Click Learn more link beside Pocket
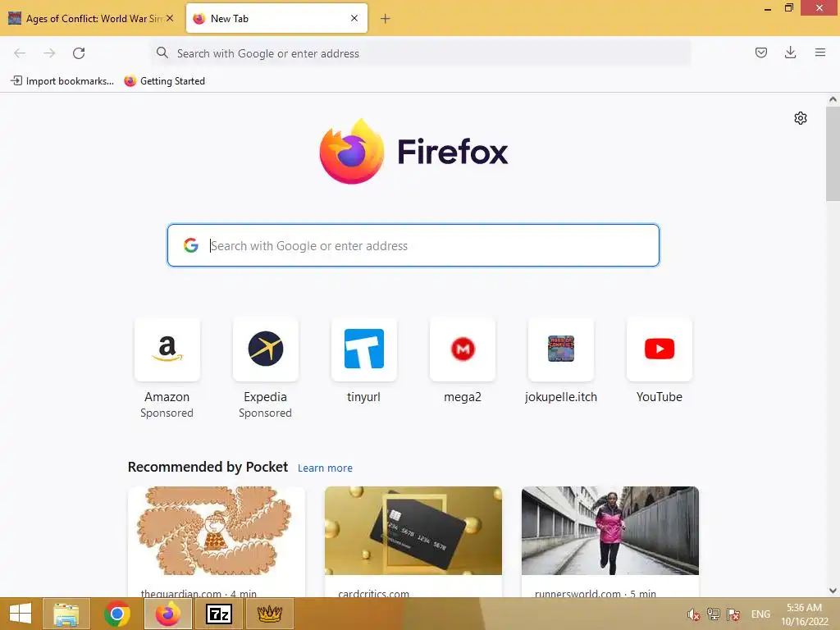 coord(325,468)
